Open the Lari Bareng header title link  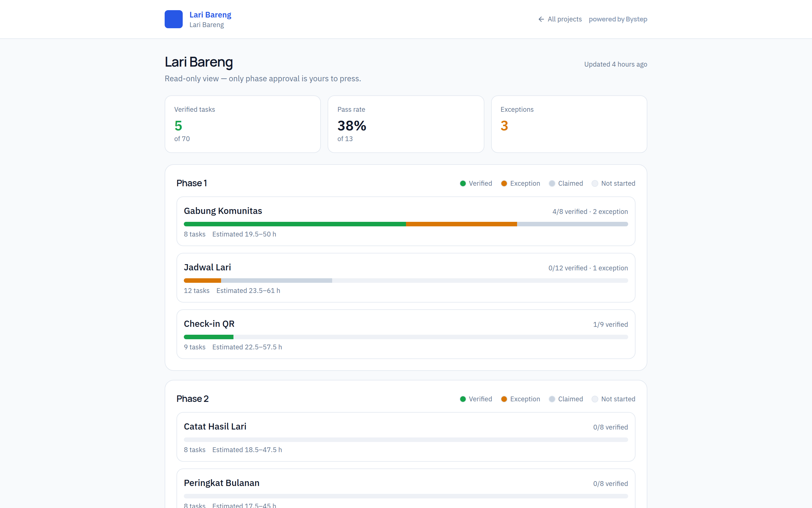pyautogui.click(x=210, y=15)
